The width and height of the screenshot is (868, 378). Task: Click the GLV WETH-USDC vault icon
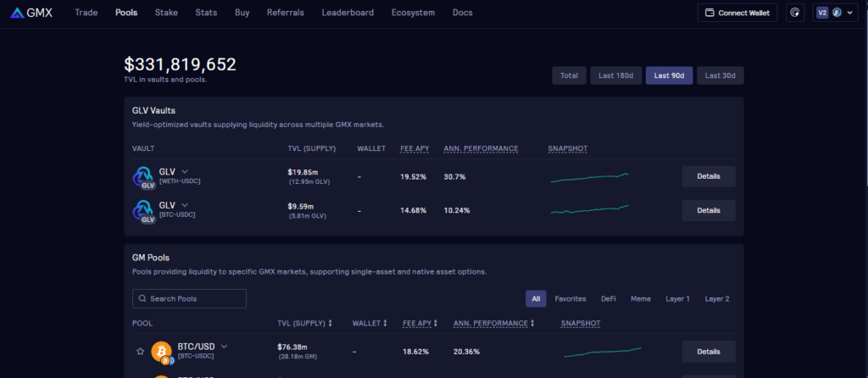[142, 178]
